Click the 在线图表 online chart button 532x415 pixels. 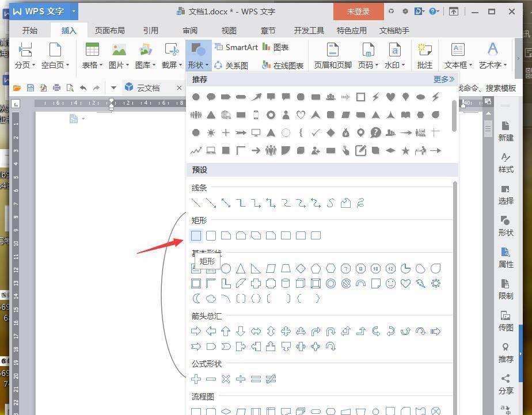283,65
